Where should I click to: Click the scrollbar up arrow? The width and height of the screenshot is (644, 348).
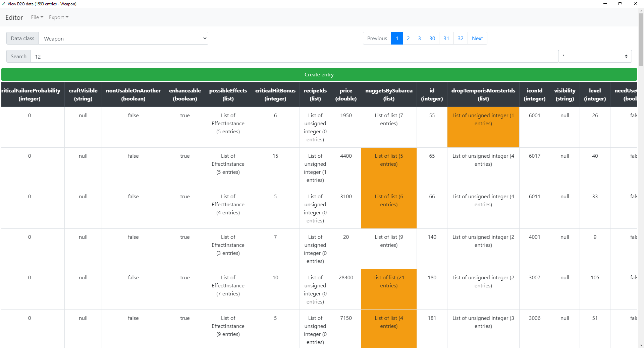click(641, 10)
